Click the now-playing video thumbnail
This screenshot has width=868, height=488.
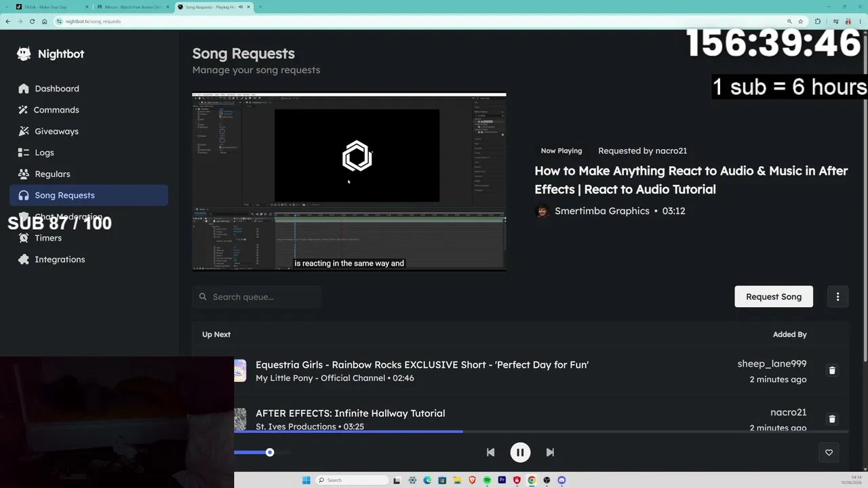(349, 182)
